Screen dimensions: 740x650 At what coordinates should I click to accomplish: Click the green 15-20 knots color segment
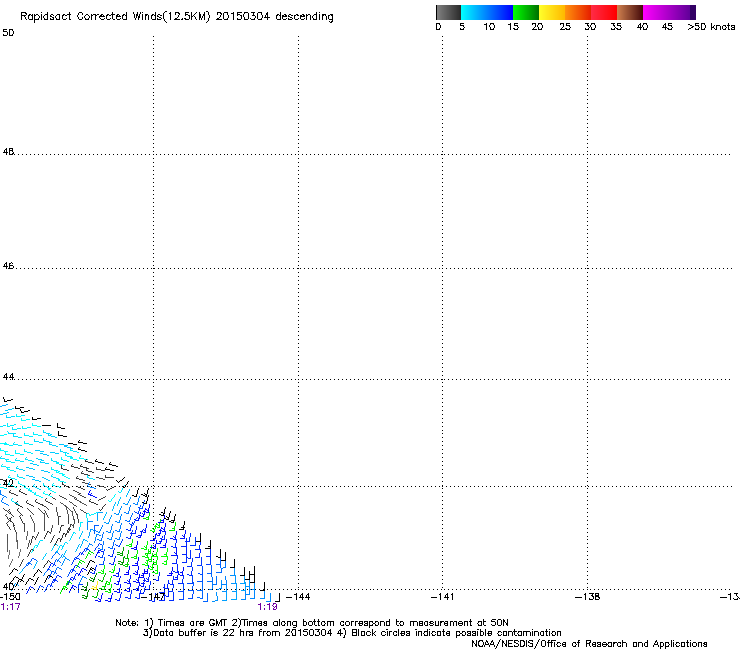point(526,12)
